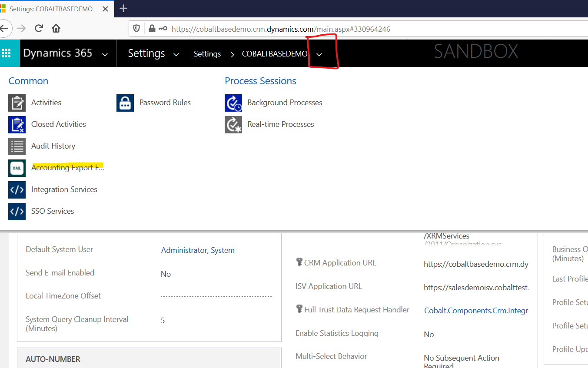Expand the Dynamics 365 dropdown chevron
This screenshot has height=368, width=588.
pyautogui.click(x=105, y=54)
